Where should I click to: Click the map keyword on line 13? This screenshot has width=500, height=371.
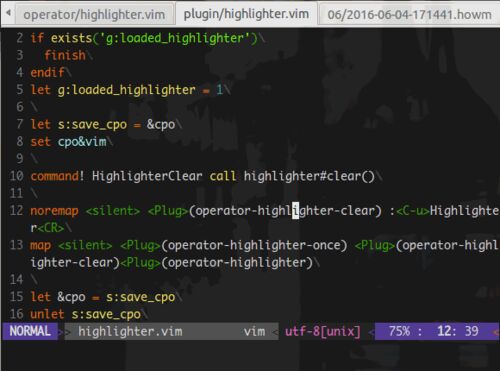point(40,245)
